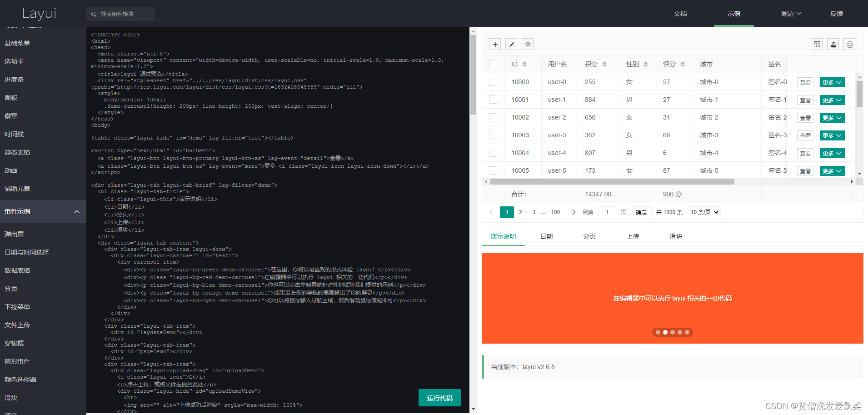Image resolution: width=868 pixels, height=415 pixels.
Task: Click the table horizontal scrollbar
Action: pos(612,181)
